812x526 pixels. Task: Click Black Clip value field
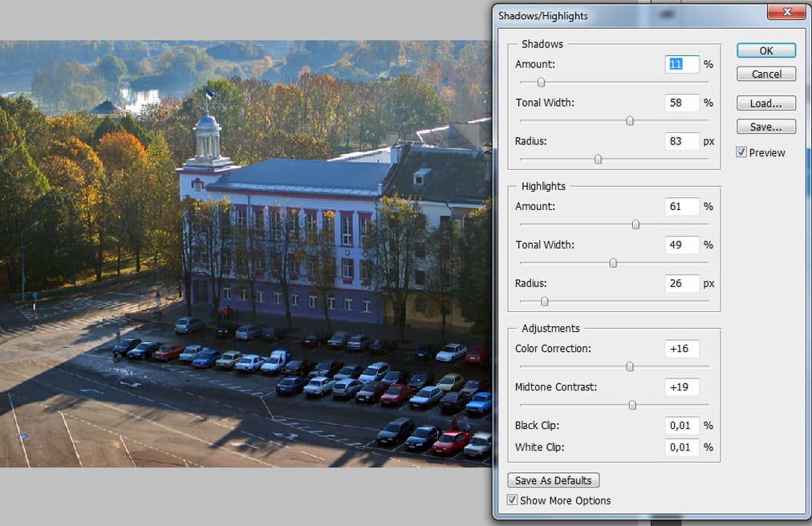(x=681, y=426)
